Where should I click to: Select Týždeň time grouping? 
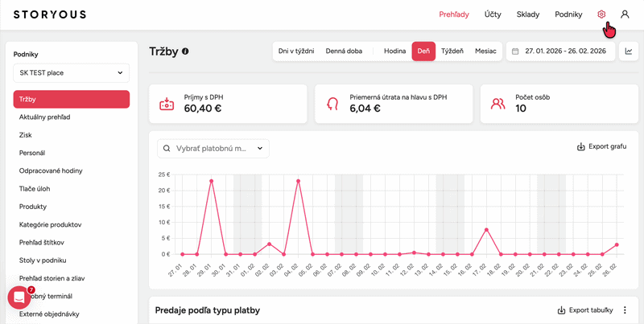coord(452,51)
